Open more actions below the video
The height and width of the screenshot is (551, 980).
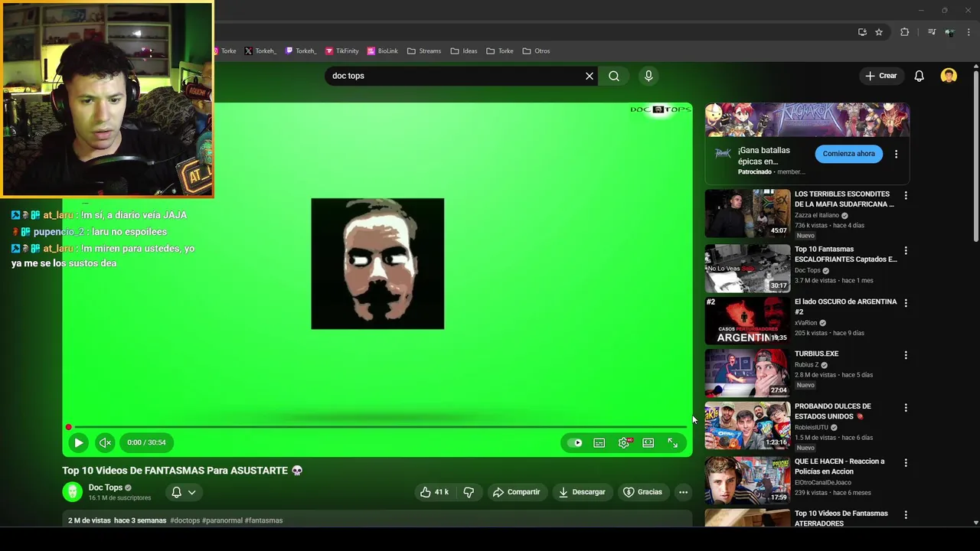[x=683, y=492]
